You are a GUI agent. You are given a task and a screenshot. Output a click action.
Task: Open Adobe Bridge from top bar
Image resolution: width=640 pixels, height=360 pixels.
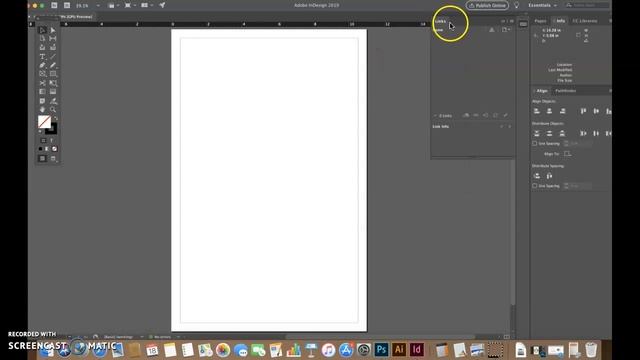coord(54,5)
